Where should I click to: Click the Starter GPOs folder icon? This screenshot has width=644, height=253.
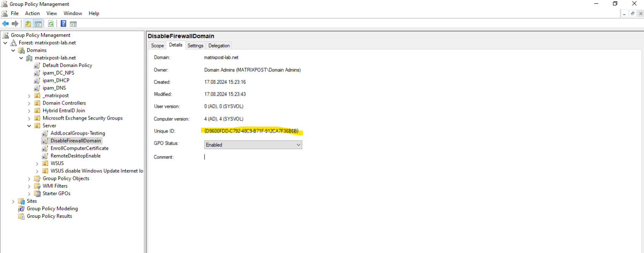coord(37,193)
